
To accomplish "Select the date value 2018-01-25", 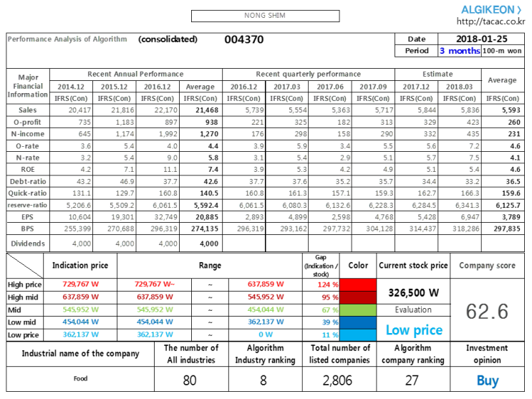I will tap(481, 39).
